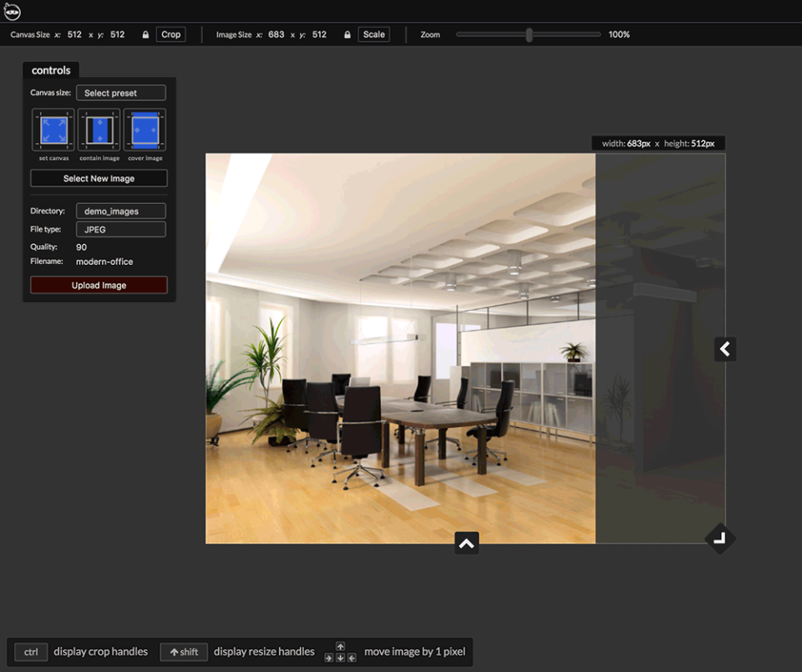Select the cover image icon
Screen dimensions: 802x672
145,130
